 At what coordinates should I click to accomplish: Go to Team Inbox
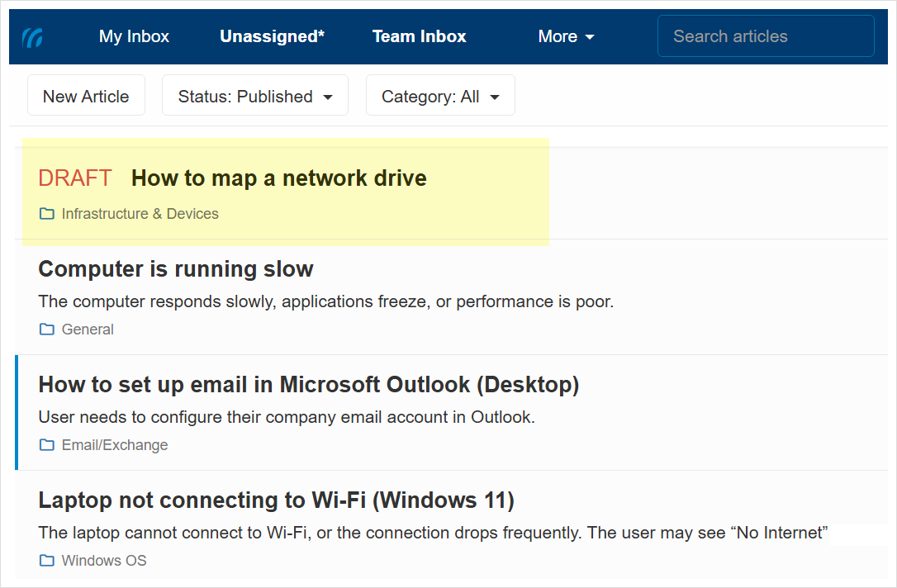[419, 36]
